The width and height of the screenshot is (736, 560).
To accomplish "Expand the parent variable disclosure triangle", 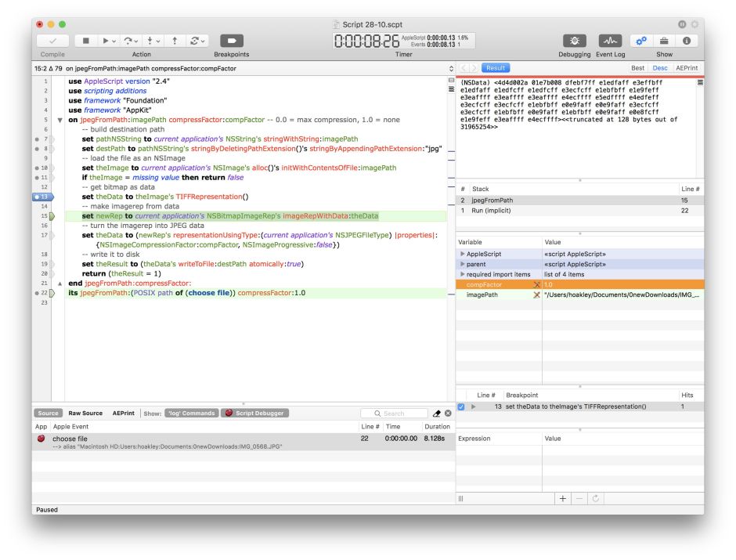I will point(463,265).
